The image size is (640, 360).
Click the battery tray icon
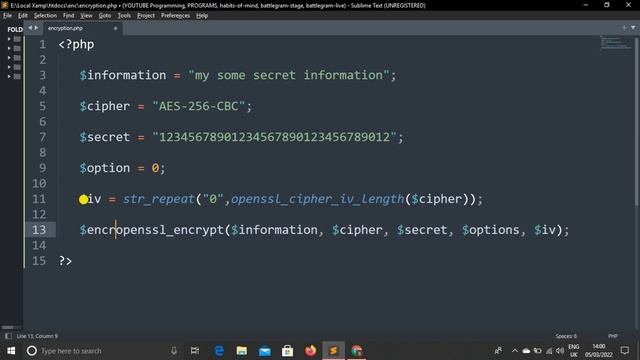pyautogui.click(x=538, y=351)
